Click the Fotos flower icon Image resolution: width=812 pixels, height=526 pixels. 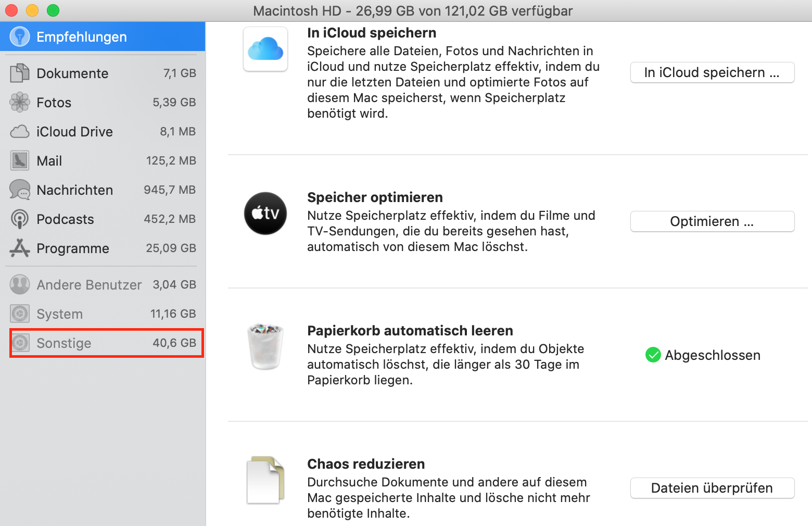coord(20,103)
